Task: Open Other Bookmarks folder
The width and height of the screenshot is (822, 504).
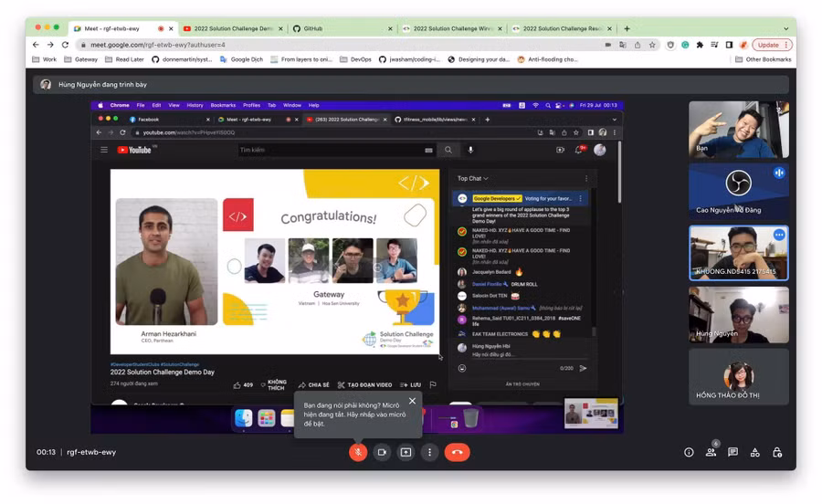Action: [764, 59]
